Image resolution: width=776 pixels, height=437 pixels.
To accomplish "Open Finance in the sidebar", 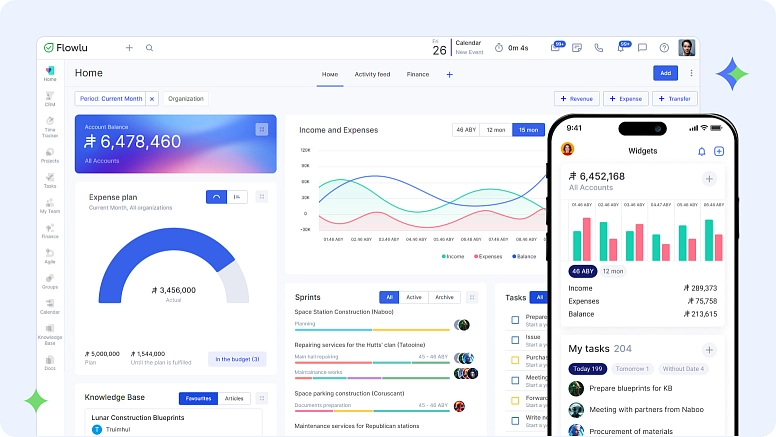I will click(x=50, y=231).
